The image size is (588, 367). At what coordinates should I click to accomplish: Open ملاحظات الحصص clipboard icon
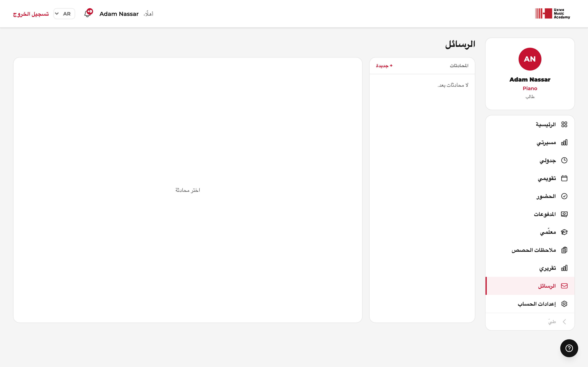[564, 250]
